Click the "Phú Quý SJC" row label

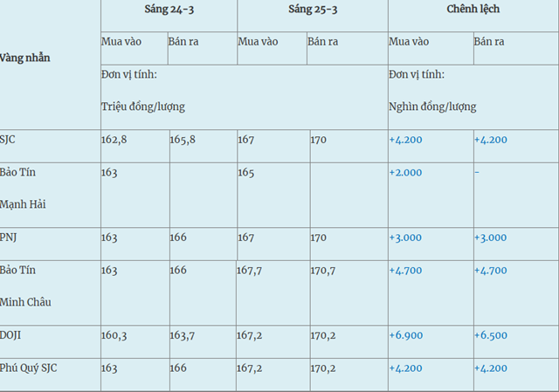[29, 368]
